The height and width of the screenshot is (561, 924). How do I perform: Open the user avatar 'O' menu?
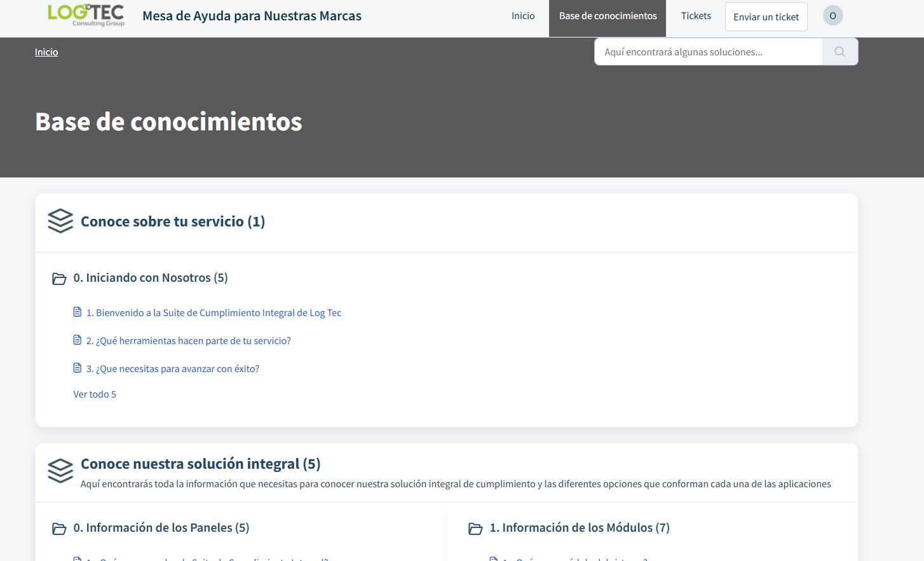(832, 15)
